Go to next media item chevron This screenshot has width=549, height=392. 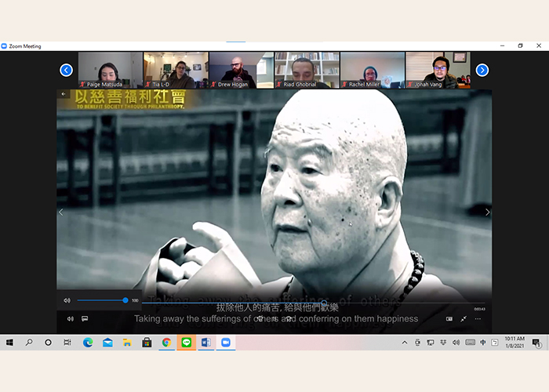pos(487,212)
